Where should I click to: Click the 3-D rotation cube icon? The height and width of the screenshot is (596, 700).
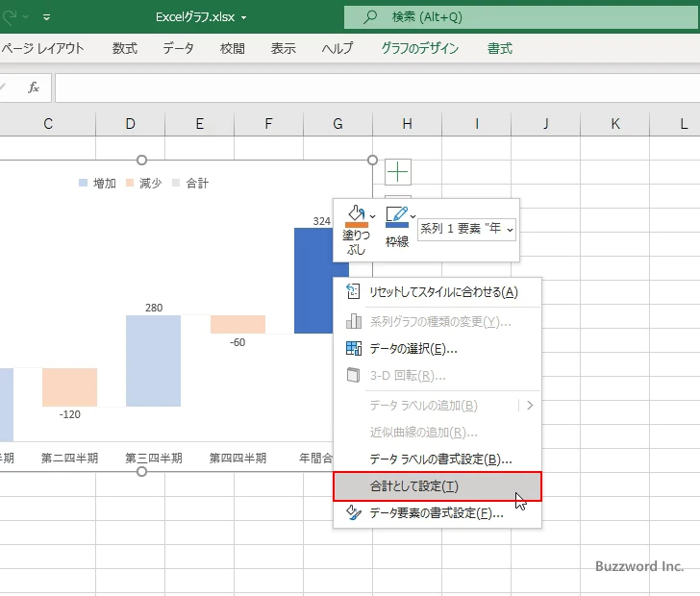coord(353,375)
